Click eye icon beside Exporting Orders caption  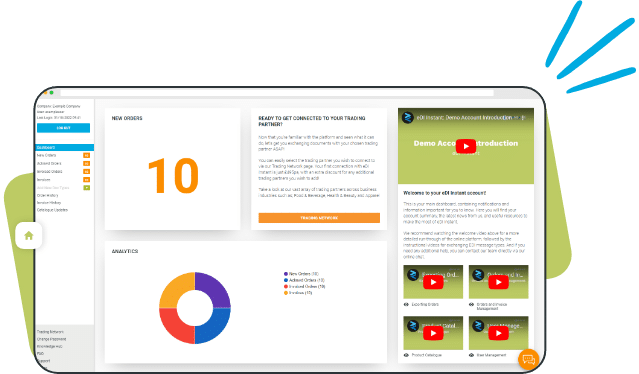406,304
